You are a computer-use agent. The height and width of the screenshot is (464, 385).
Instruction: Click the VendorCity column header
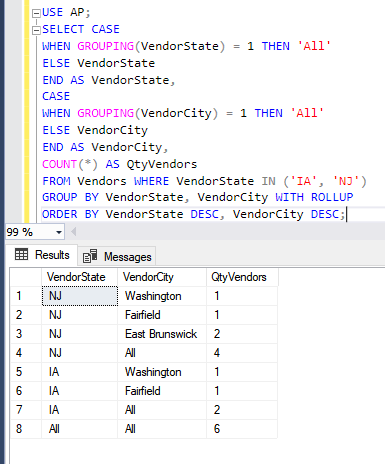click(x=162, y=277)
